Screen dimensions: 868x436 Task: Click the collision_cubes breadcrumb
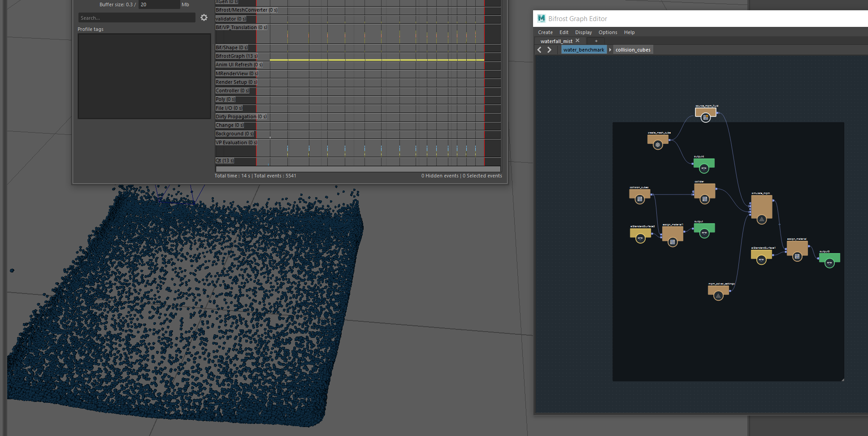633,50
